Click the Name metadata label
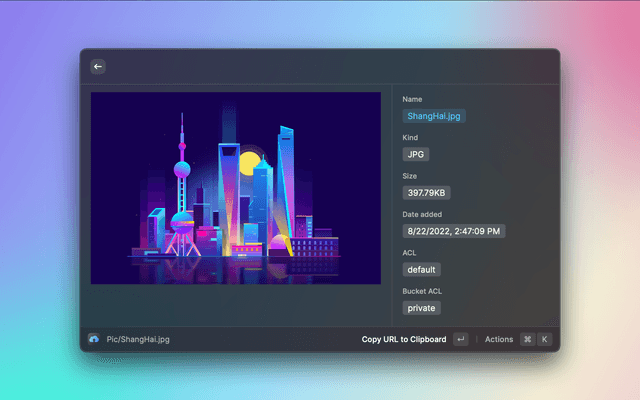This screenshot has height=400, width=640. [412, 99]
